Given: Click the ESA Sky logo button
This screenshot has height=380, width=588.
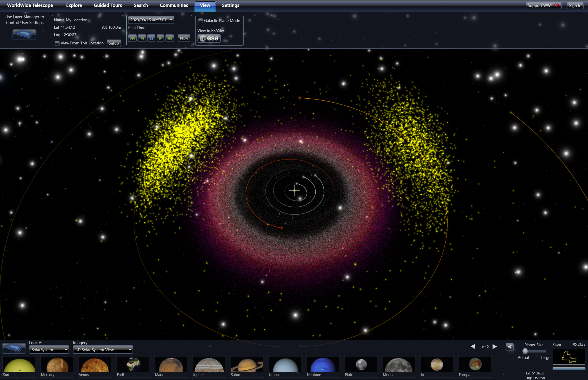Looking at the screenshot, I should pyautogui.click(x=209, y=38).
